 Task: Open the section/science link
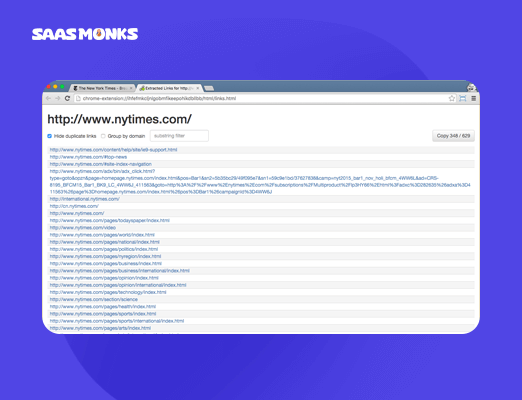94,299
